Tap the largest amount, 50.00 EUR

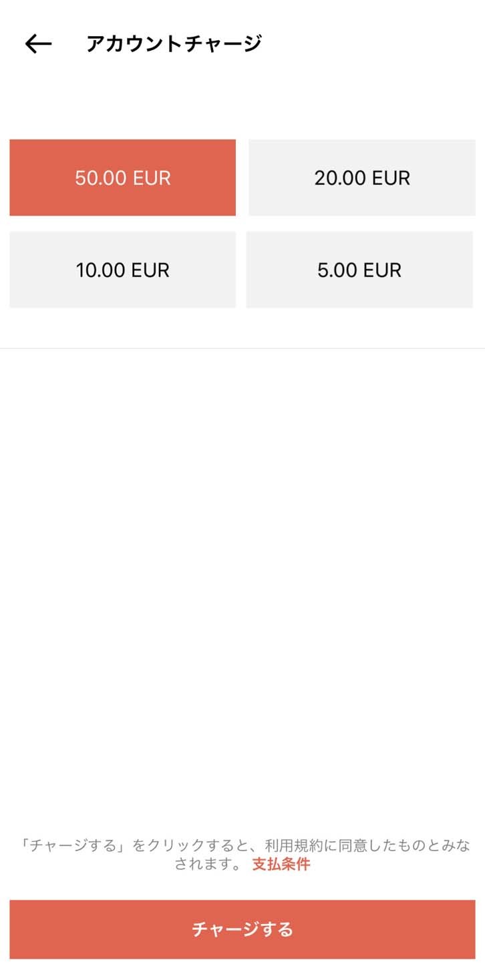point(122,178)
